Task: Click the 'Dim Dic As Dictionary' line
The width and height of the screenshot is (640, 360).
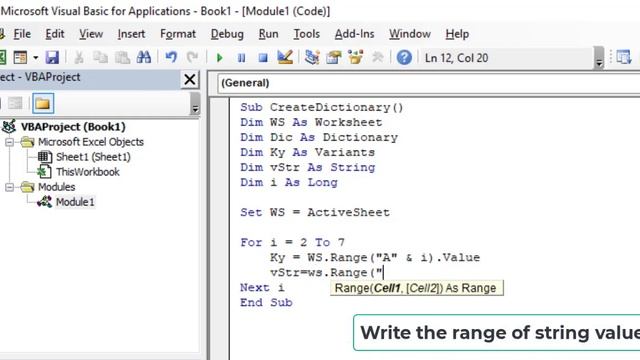Action: tap(319, 138)
